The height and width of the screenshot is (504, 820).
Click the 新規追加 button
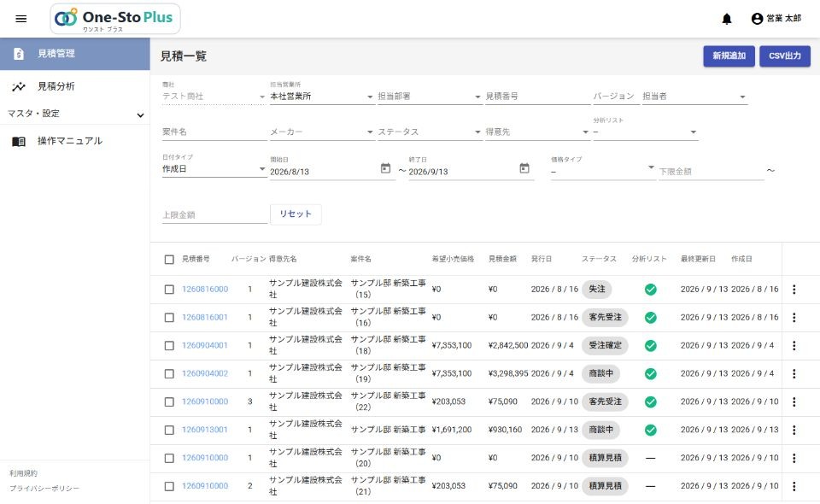[729, 56]
